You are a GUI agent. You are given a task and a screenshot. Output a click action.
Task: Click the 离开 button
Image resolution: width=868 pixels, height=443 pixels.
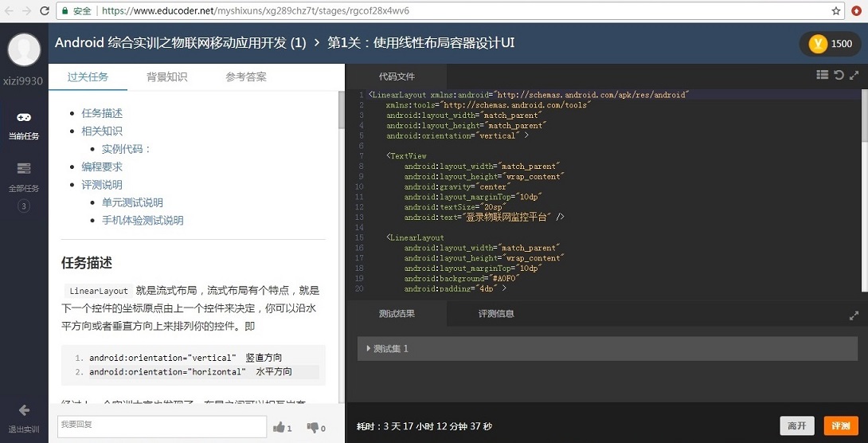tap(797, 425)
